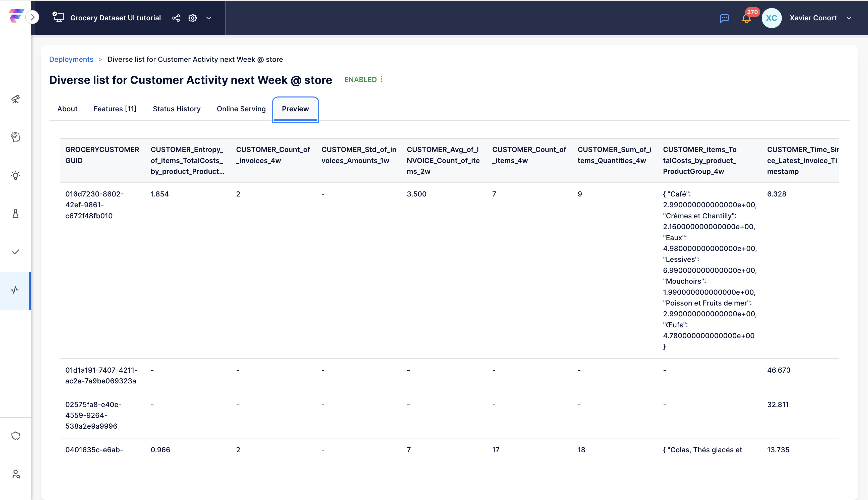Switch to the Features [11] tab
Viewport: 868px width, 500px height.
click(x=115, y=109)
